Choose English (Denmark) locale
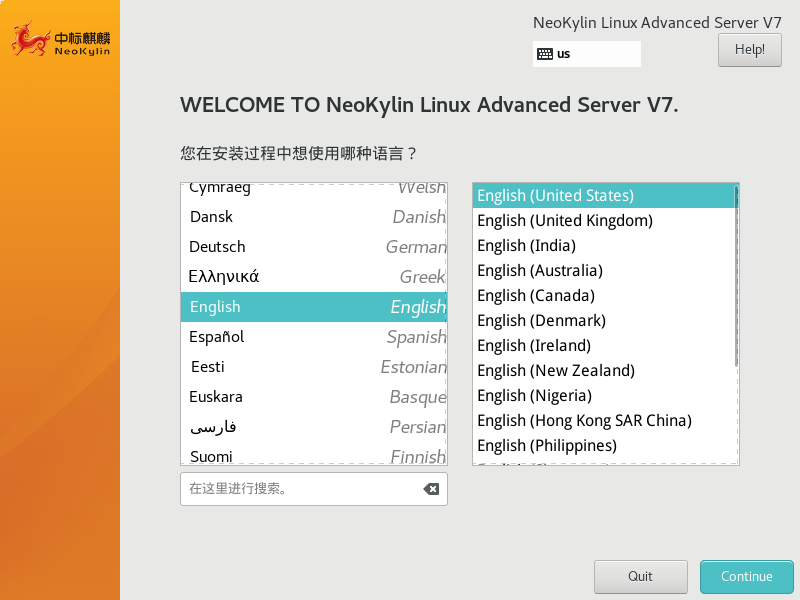 [604, 320]
